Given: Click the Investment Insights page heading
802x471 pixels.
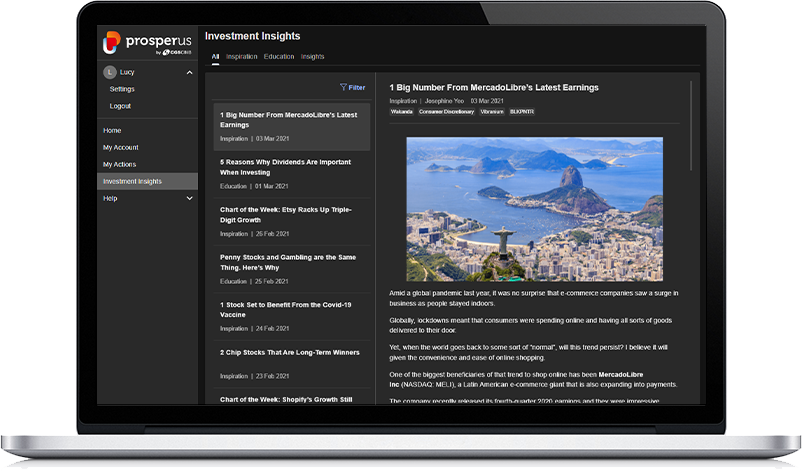Looking at the screenshot, I should pos(253,36).
